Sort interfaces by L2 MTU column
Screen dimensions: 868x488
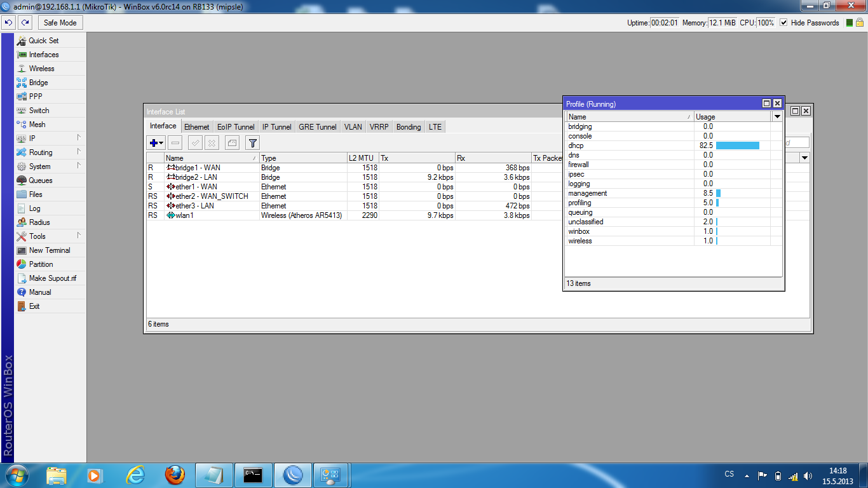pos(363,158)
